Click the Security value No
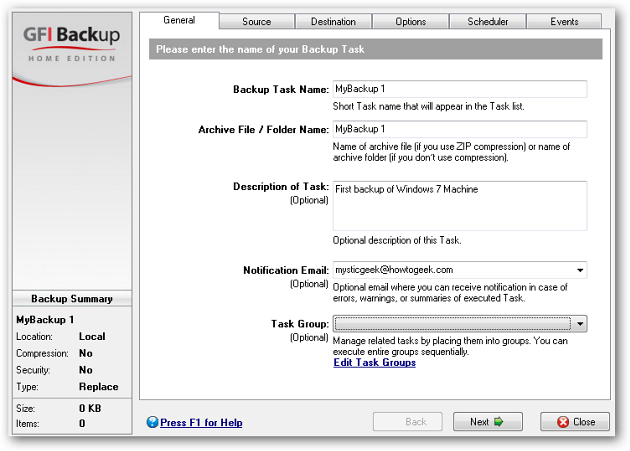The height and width of the screenshot is (451, 630). click(86, 370)
